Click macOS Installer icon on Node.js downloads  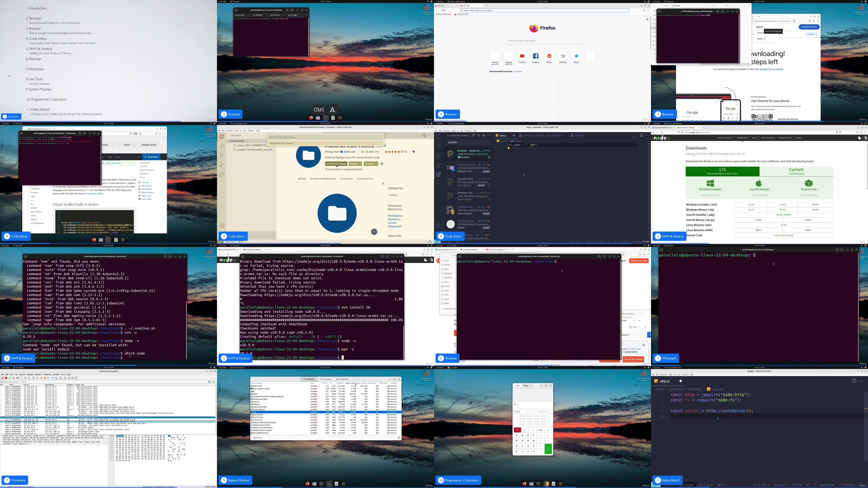coord(759,183)
